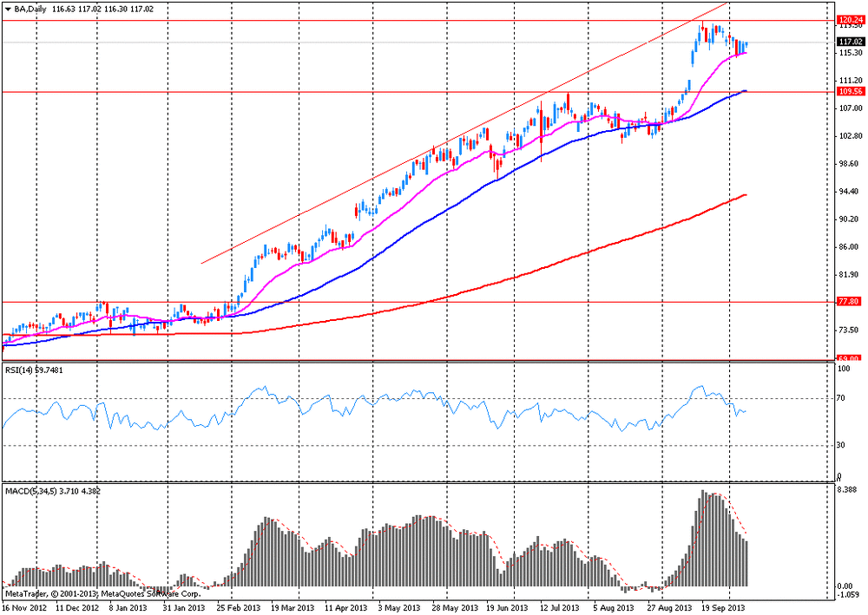
Task: Click the 81.90 value on price axis
Action: tap(851, 274)
